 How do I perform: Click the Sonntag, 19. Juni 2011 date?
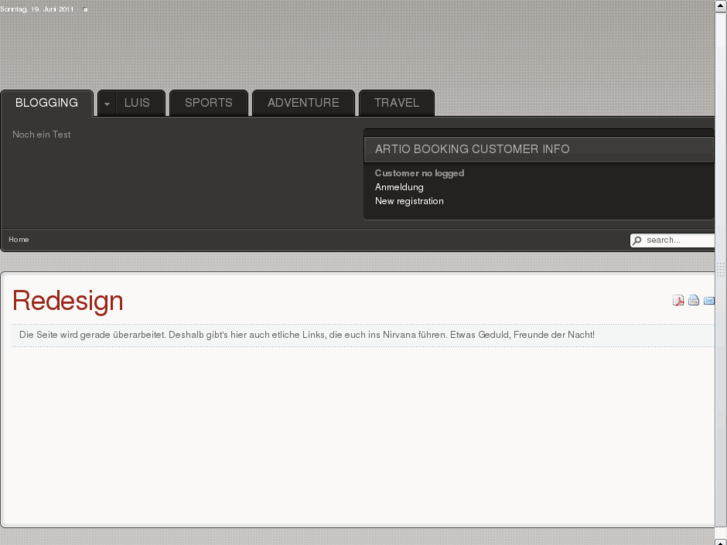37,9
